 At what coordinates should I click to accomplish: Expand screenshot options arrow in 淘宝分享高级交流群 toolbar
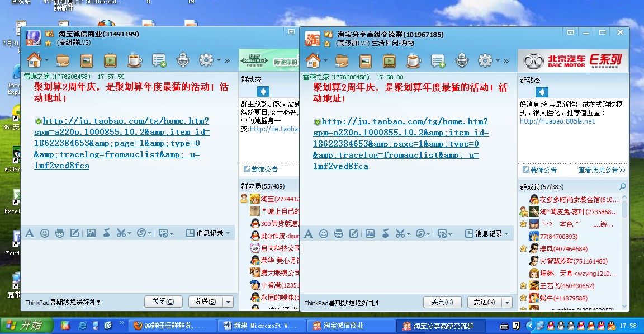pos(408,234)
